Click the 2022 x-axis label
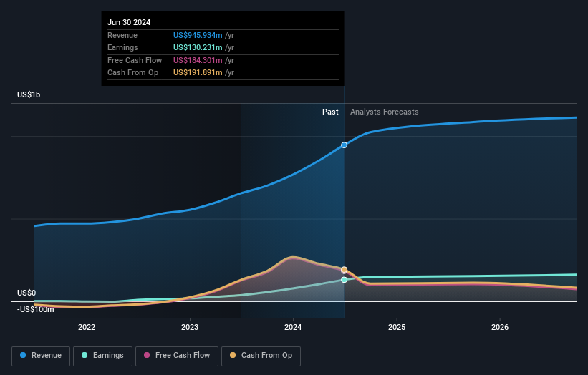 pos(87,327)
